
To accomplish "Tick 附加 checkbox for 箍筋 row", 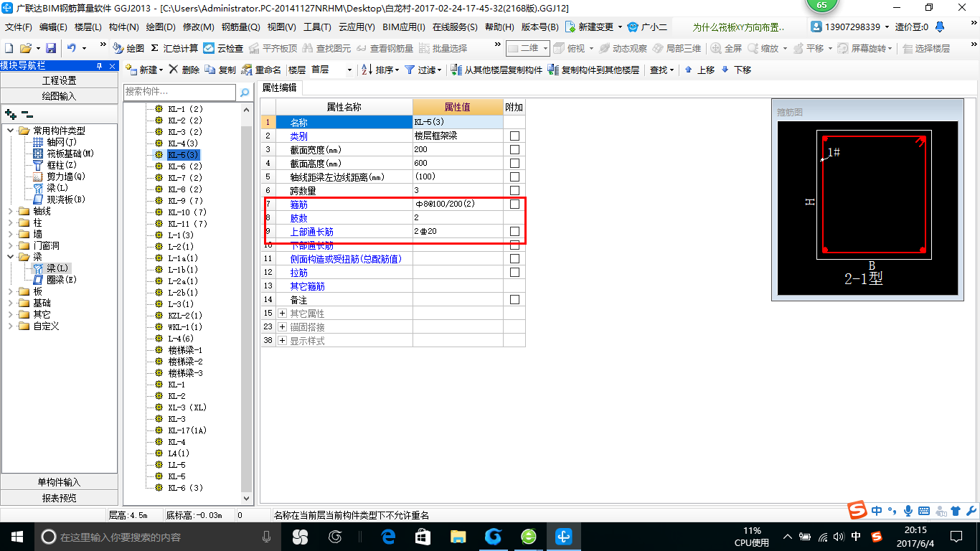I will click(514, 204).
